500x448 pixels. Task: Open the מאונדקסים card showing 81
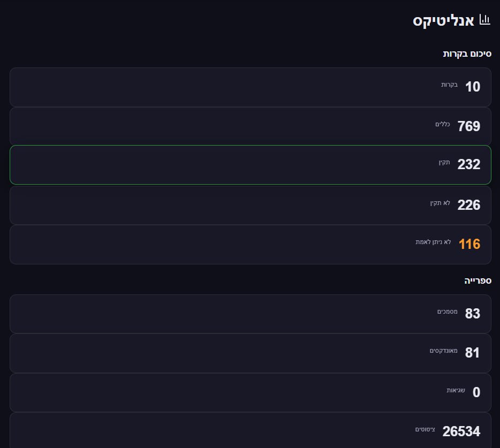[x=250, y=353]
